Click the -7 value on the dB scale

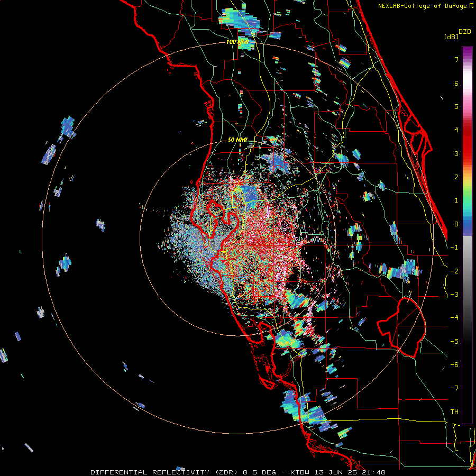(x=454, y=388)
